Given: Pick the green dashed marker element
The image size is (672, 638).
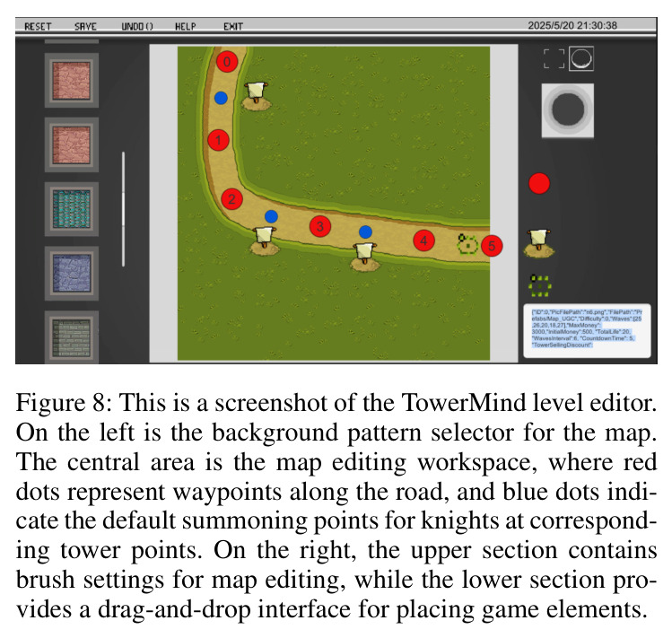Looking at the screenshot, I should [539, 285].
